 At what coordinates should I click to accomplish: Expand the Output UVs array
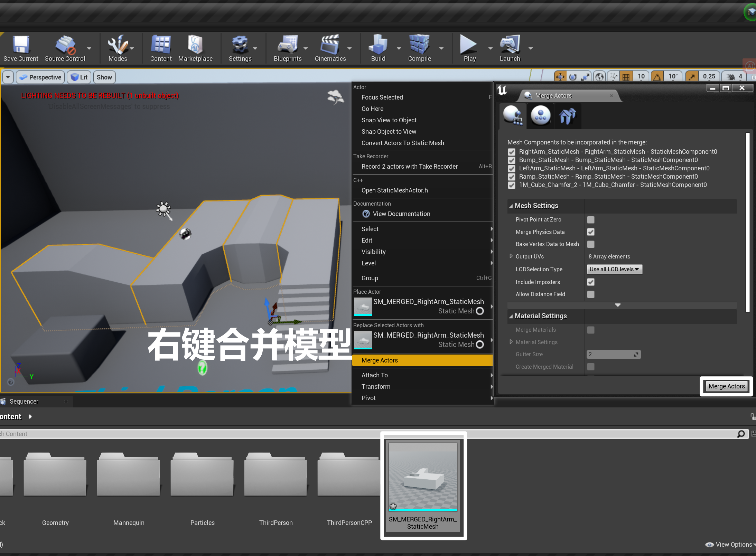click(511, 256)
